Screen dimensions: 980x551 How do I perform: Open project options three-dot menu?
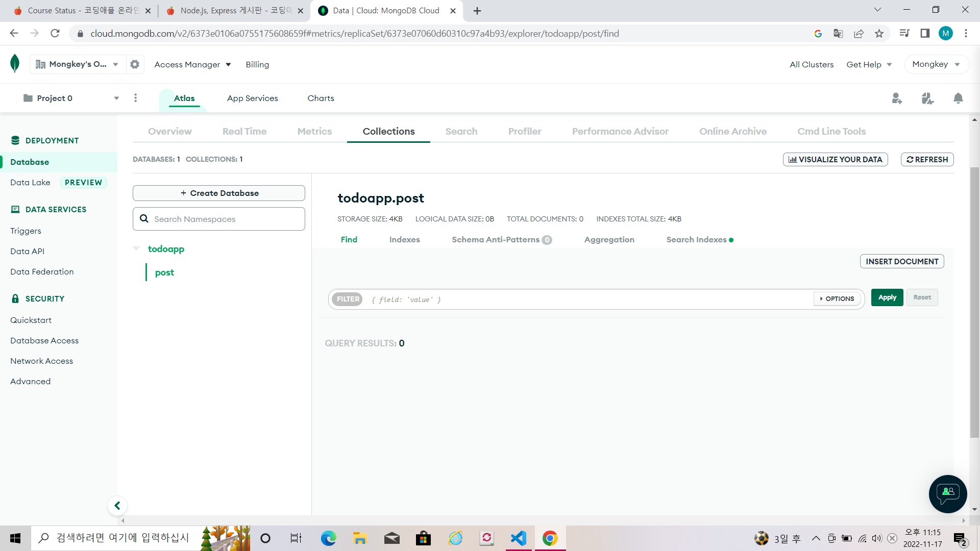tap(135, 98)
